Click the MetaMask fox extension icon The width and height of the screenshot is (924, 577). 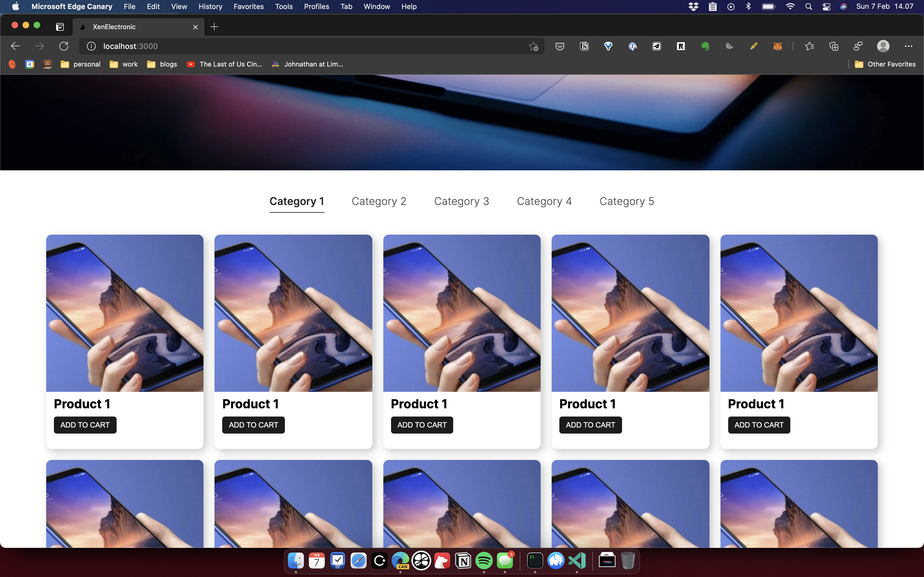[x=777, y=46]
